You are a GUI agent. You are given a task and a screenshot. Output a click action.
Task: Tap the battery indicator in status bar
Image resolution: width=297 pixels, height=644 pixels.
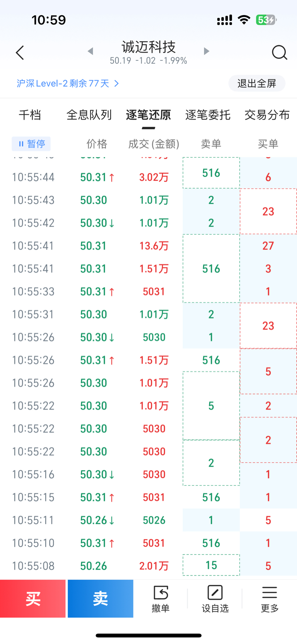266,20
